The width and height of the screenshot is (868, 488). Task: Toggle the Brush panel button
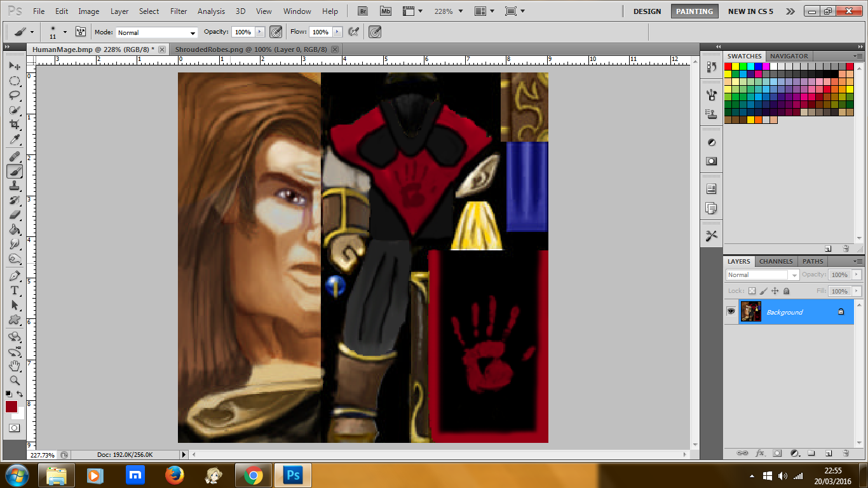click(x=81, y=32)
